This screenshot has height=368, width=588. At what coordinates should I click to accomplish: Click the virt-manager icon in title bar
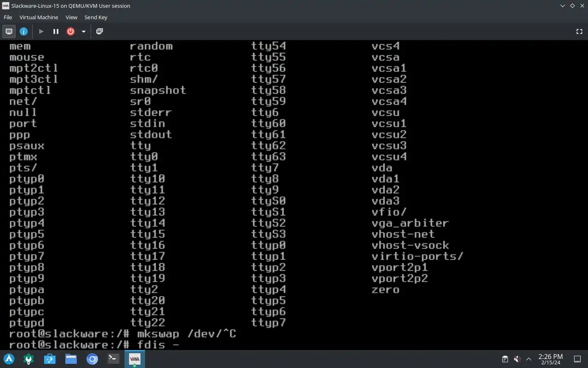coord(5,6)
